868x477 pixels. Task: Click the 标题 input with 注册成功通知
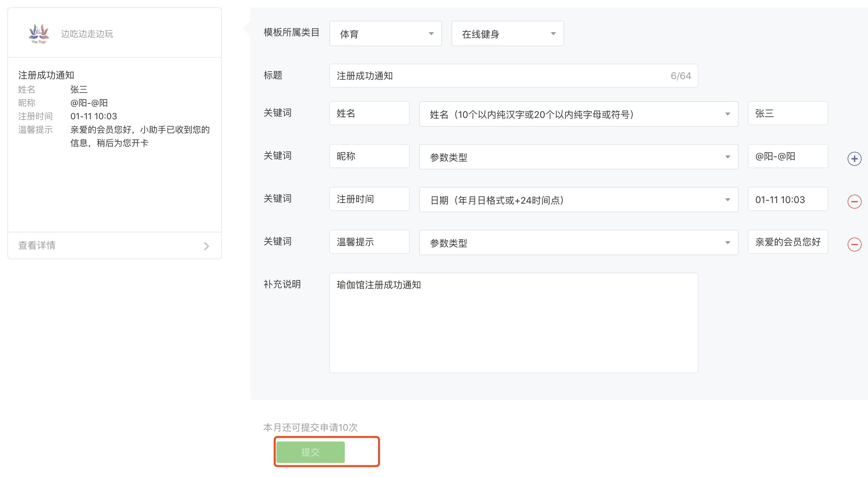(499, 76)
